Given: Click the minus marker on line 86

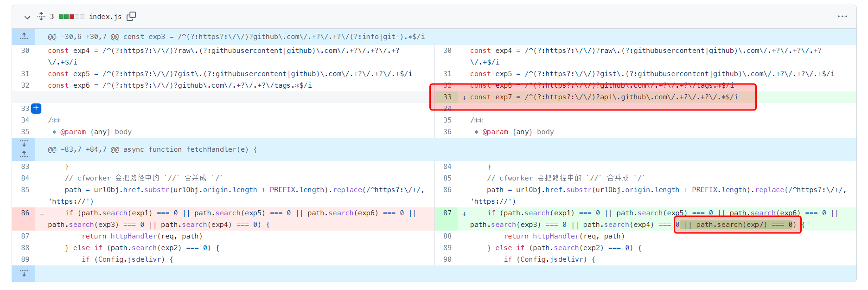Looking at the screenshot, I should pyautogui.click(x=42, y=213).
